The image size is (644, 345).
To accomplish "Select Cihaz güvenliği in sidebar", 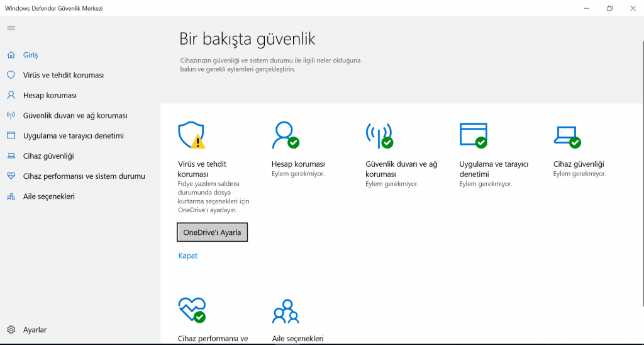I will tap(48, 156).
